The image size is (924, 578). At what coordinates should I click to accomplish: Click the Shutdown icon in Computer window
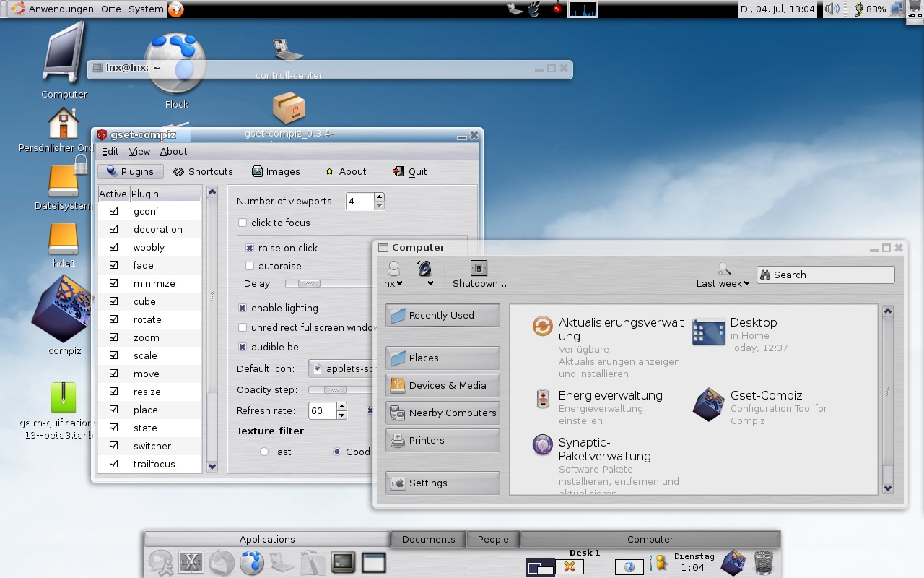pyautogui.click(x=479, y=275)
